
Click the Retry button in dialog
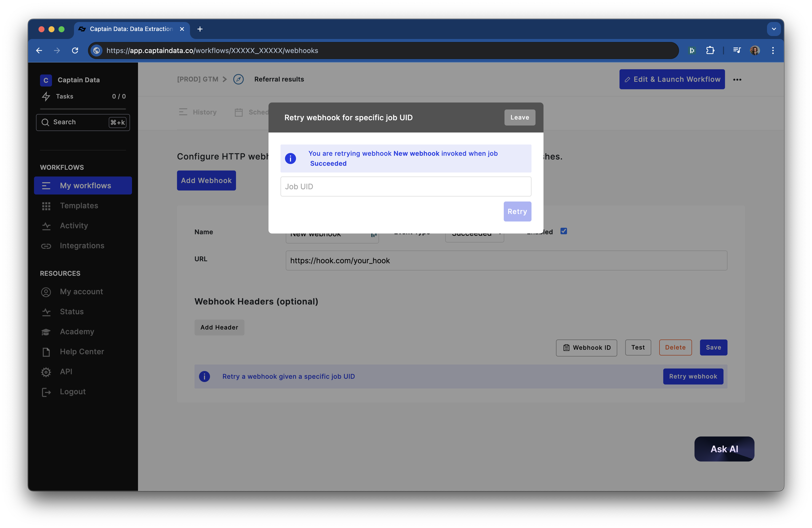coord(517,211)
